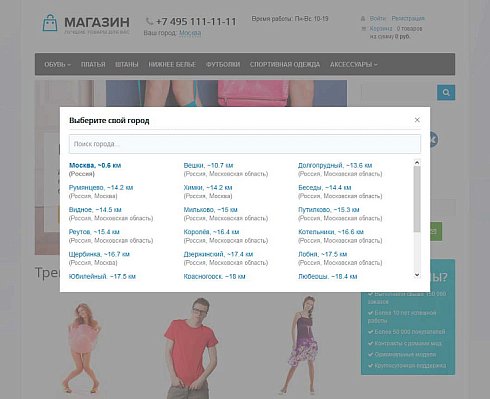Click the Москва city link in header

coord(190,33)
